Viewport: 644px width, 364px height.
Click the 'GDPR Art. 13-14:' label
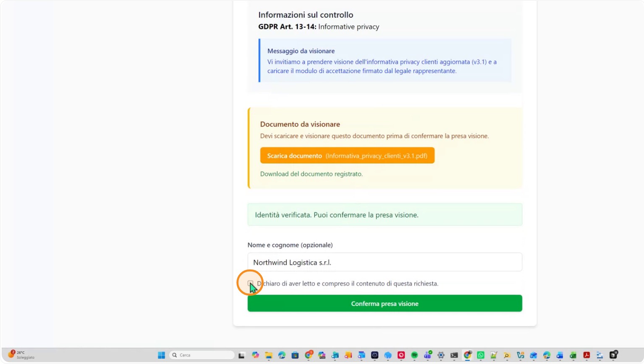[x=287, y=26]
